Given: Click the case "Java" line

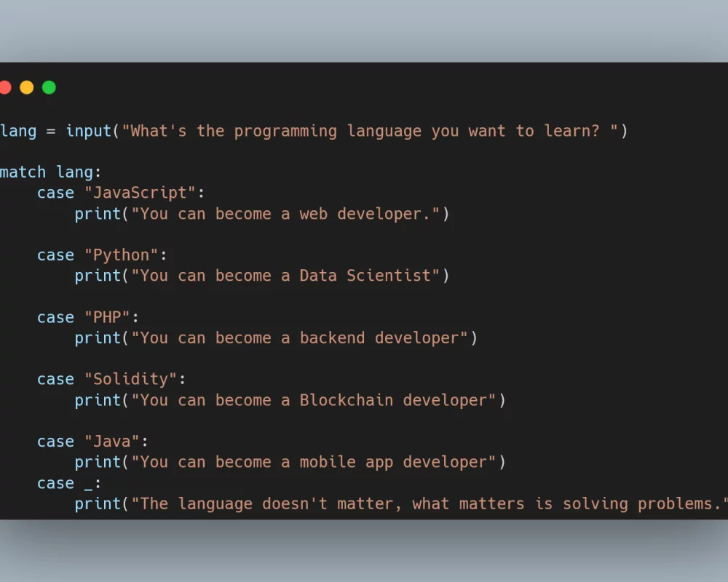Looking at the screenshot, I should point(93,442).
